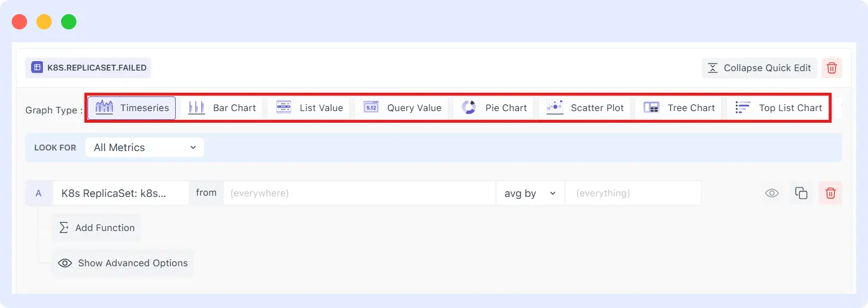
Task: Pick the Query Value graph type
Action: point(402,108)
